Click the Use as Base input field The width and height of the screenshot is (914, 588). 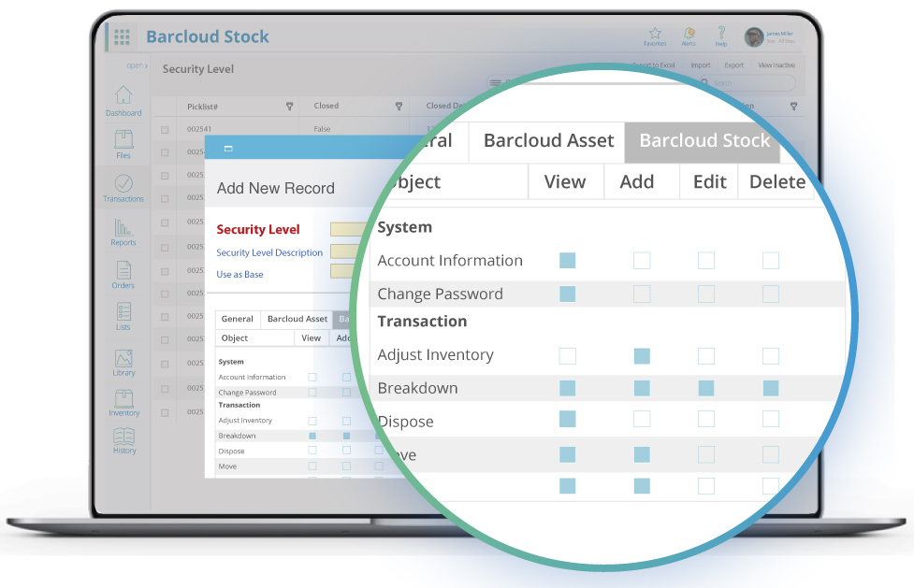click(x=343, y=271)
